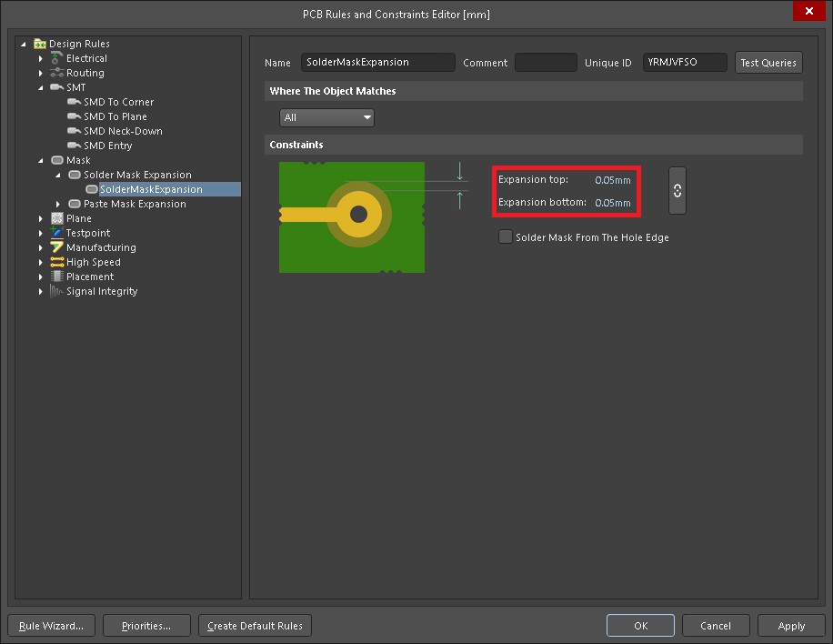The height and width of the screenshot is (644, 833).
Task: Click the SMD To Corner icon
Action: (x=74, y=102)
